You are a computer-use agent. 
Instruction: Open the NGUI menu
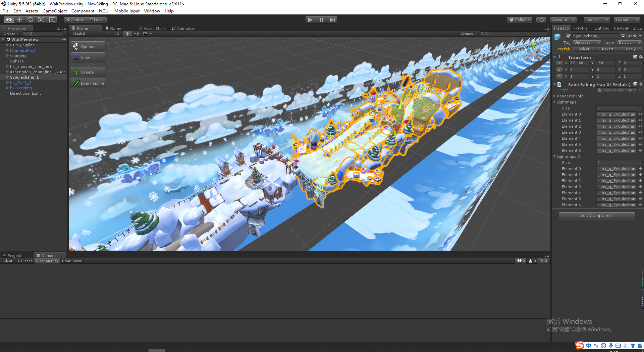104,11
